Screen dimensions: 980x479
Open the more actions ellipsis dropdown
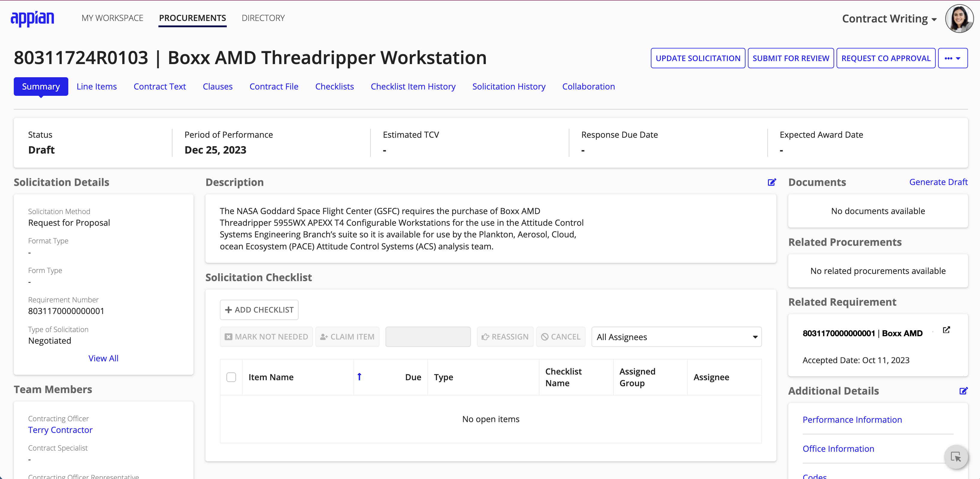(953, 58)
